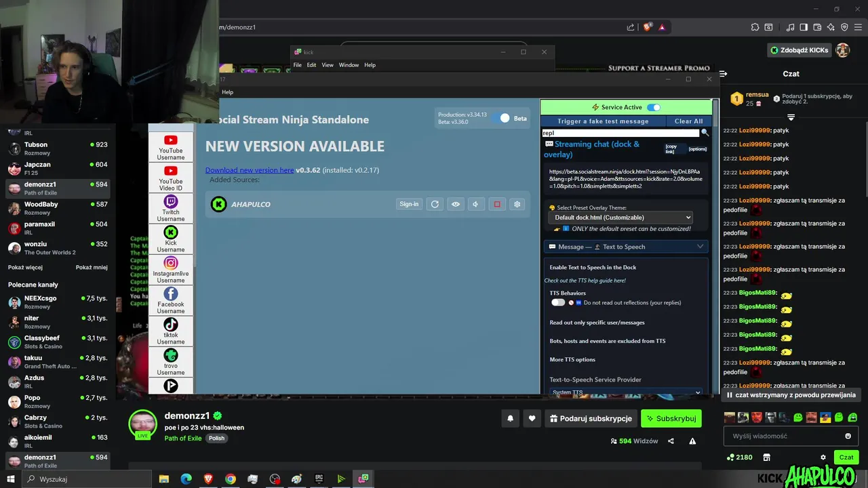The height and width of the screenshot is (488, 868).
Task: Open options for streaming chat
Action: point(697,148)
